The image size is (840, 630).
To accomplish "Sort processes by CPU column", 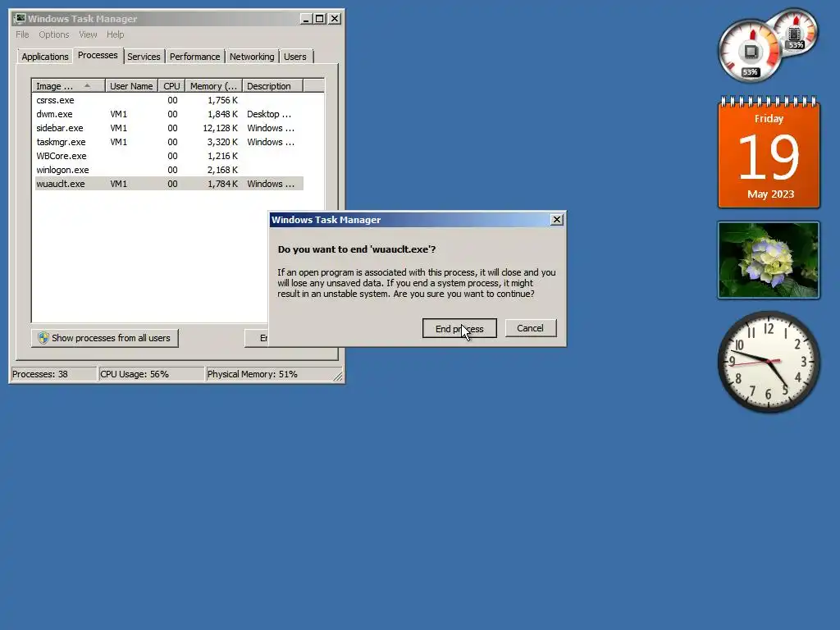I will tap(171, 85).
